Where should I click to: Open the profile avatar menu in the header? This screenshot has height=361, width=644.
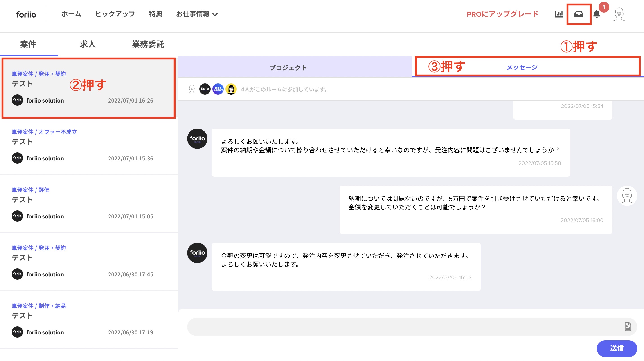point(619,14)
